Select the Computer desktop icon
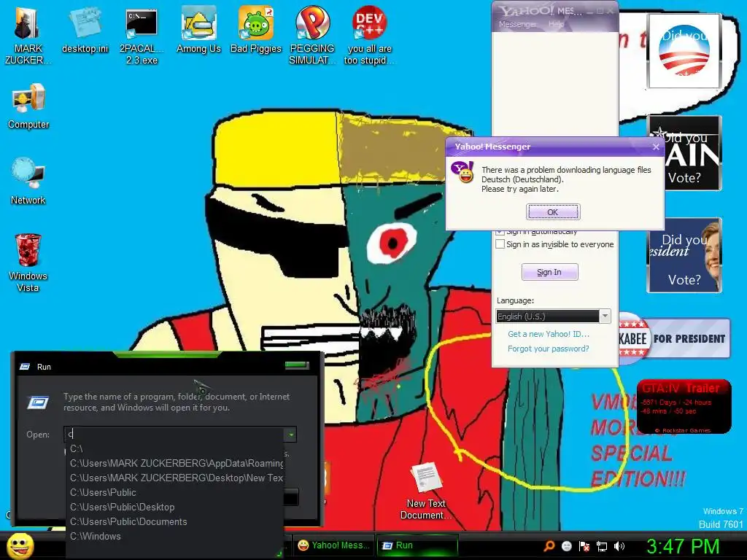Viewport: 747px width, 560px height. pyautogui.click(x=28, y=106)
